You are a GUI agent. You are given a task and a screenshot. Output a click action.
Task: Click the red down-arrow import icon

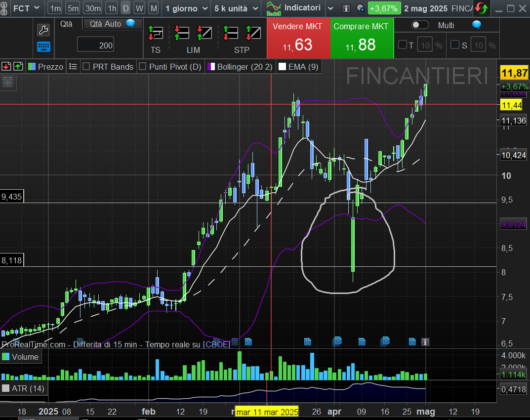[6, 66]
